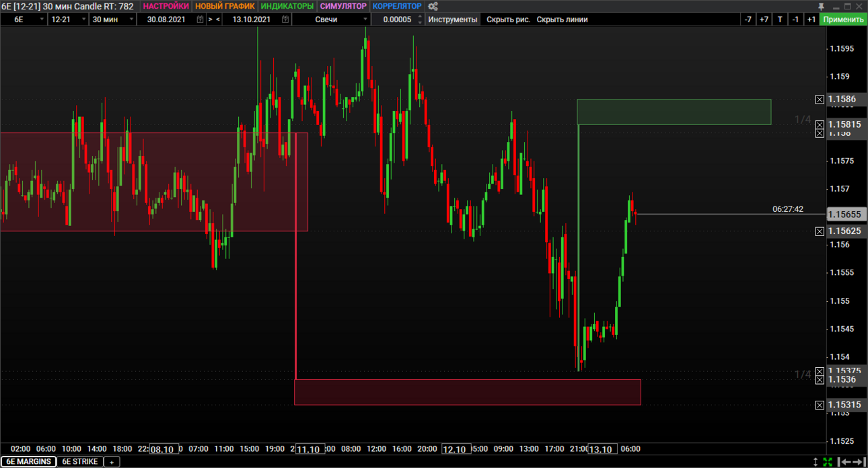Open the 12-21 contract dropdown
The image size is (868, 468).
pos(69,19)
